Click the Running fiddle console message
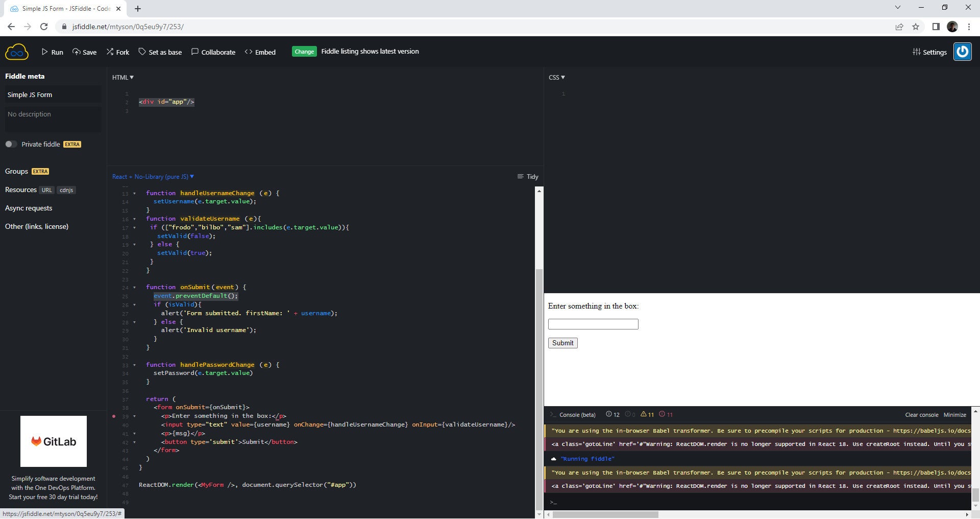 [x=587, y=459]
